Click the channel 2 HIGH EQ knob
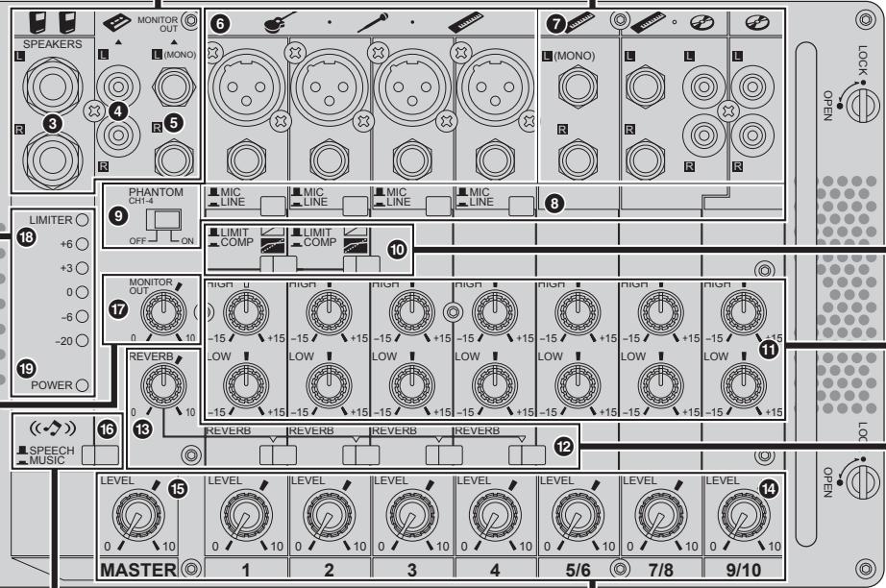Viewport: 886px width, 588px height. (x=330, y=312)
